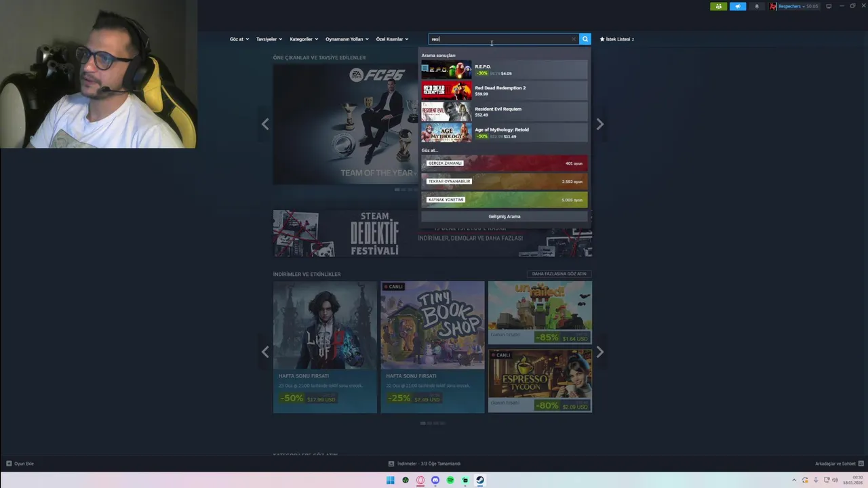Select Resident Evil Requiem search result
The image size is (868, 488).
[505, 112]
